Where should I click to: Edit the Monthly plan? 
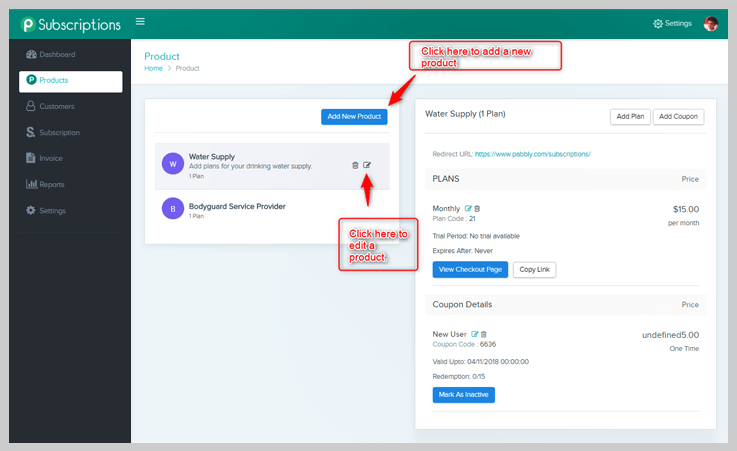point(468,208)
